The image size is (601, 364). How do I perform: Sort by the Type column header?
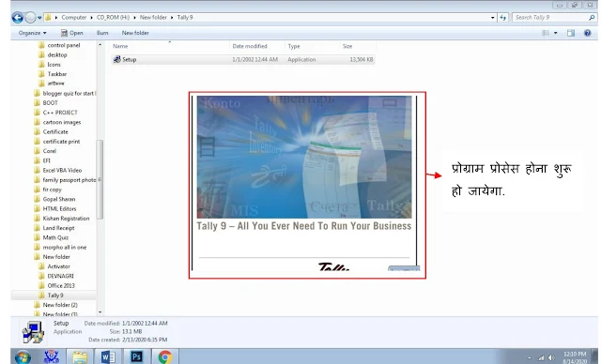[294, 46]
